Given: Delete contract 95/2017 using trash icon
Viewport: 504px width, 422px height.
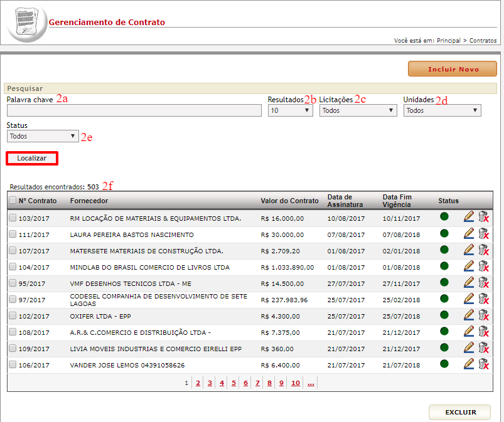Looking at the screenshot, I should 483,282.
